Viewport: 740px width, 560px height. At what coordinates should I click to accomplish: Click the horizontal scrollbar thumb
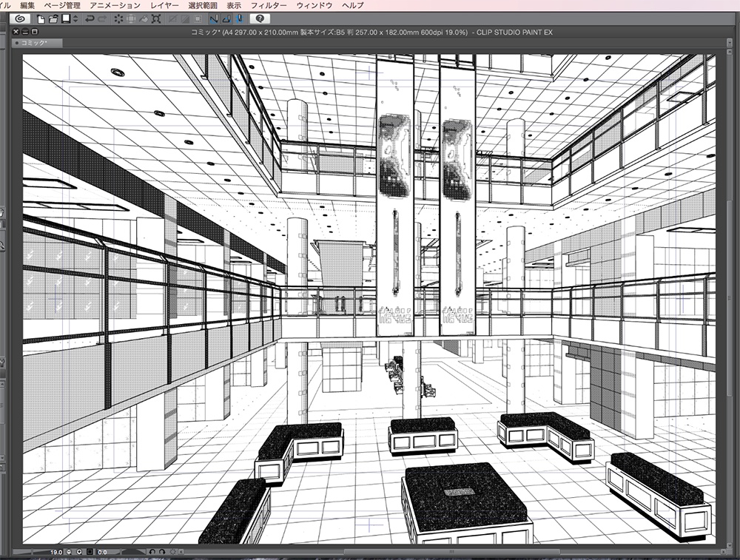coord(451,552)
